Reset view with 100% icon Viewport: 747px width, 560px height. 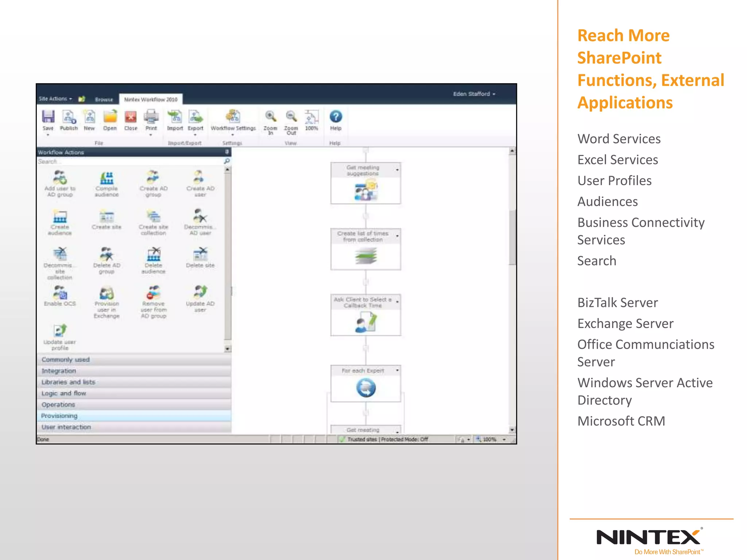[311, 117]
